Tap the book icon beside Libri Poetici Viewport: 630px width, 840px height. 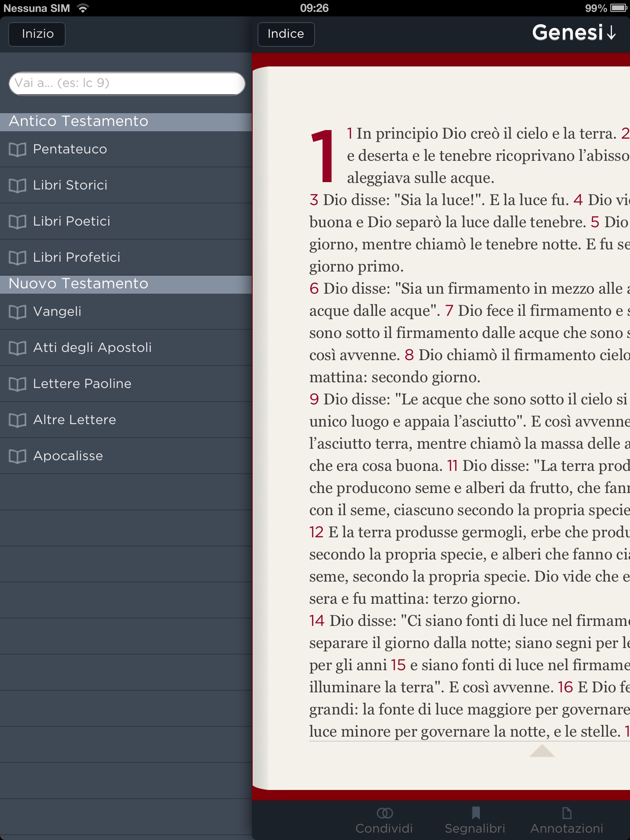click(x=17, y=221)
